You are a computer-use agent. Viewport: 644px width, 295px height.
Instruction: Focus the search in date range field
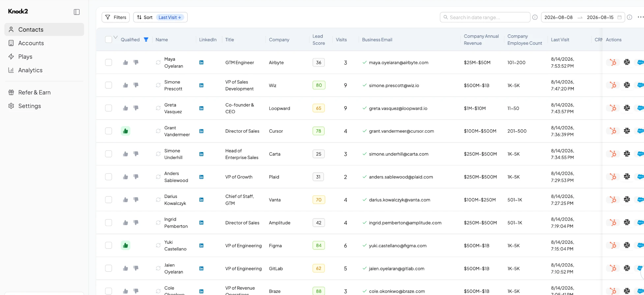[x=485, y=17]
